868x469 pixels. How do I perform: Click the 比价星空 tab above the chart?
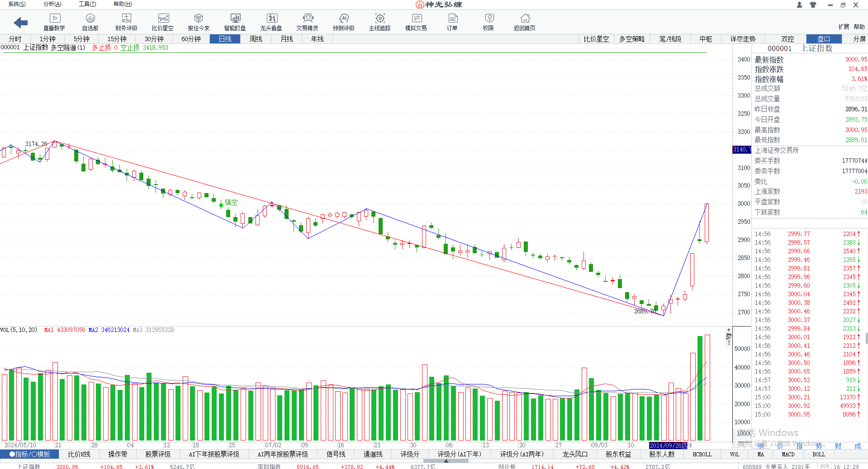596,39
